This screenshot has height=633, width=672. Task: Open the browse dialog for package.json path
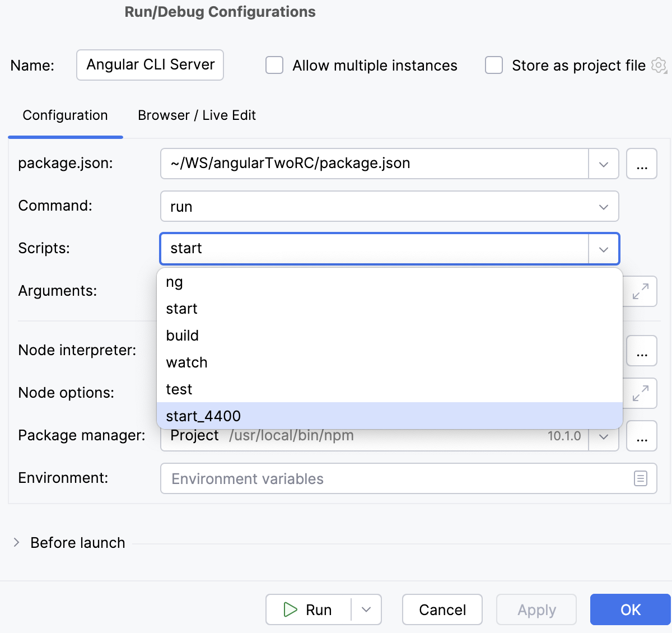coord(642,164)
